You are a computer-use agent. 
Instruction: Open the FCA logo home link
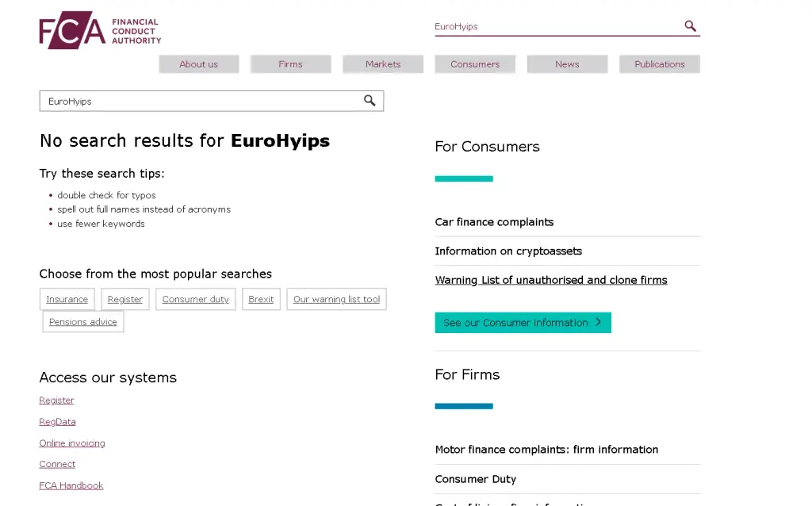point(100,30)
